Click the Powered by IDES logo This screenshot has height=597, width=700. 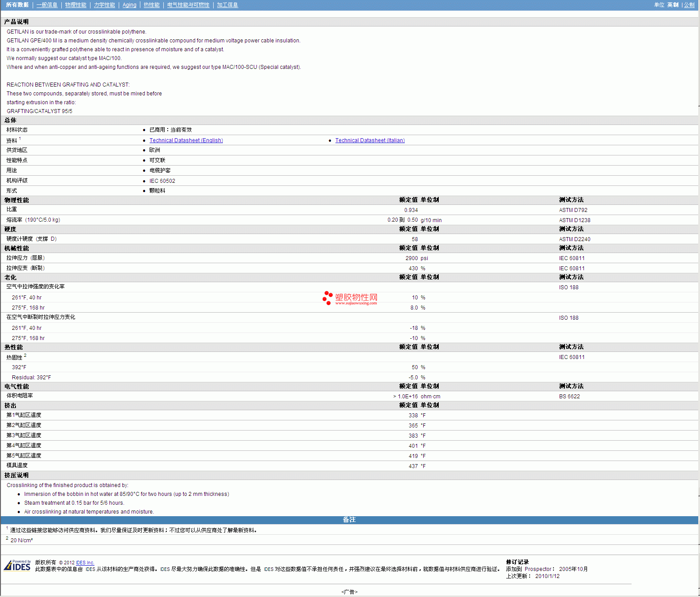(x=18, y=565)
